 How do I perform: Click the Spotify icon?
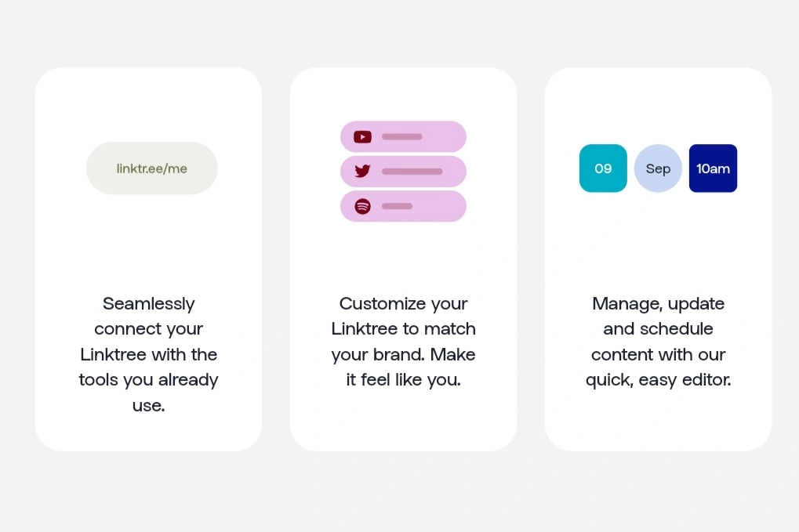(362, 206)
